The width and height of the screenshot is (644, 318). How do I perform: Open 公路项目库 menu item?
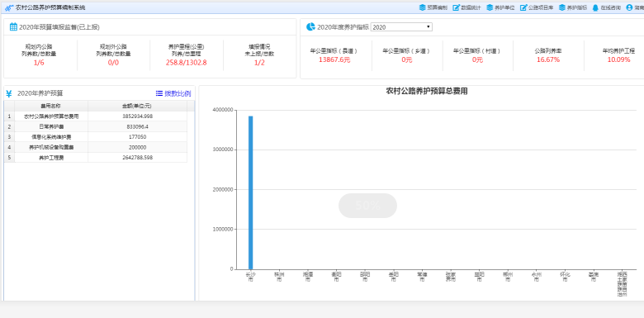click(537, 7)
